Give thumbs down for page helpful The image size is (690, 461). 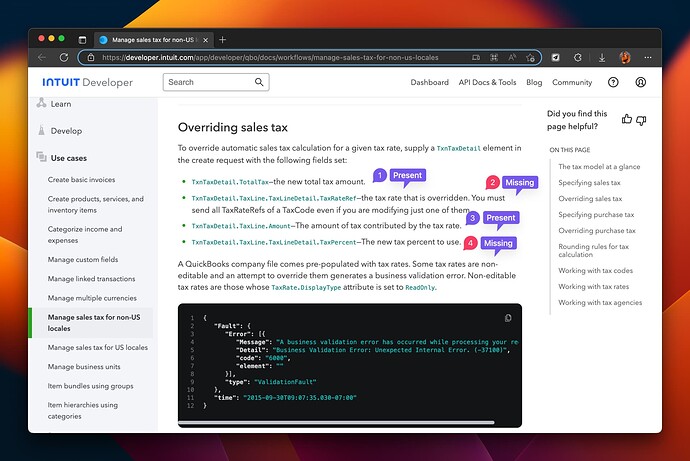click(x=641, y=120)
